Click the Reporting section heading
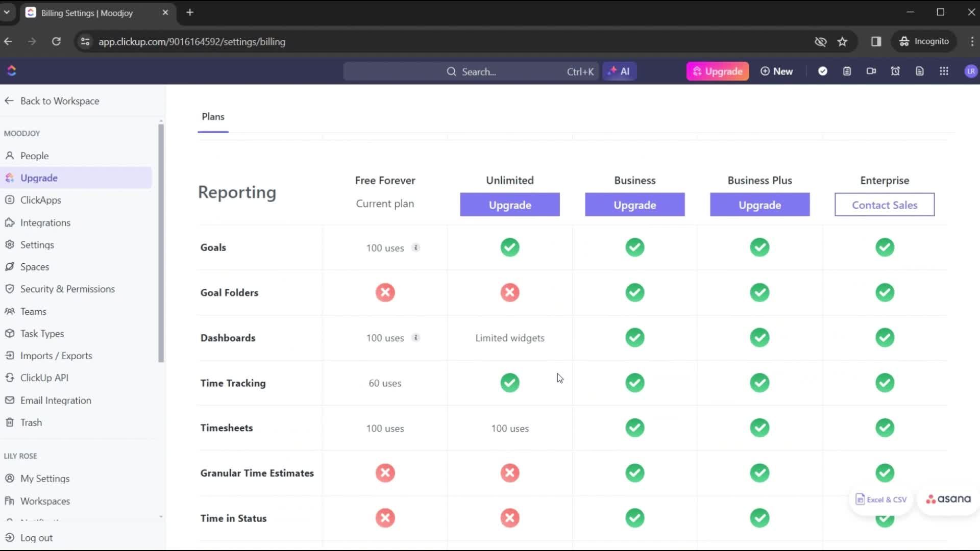 [x=237, y=192]
